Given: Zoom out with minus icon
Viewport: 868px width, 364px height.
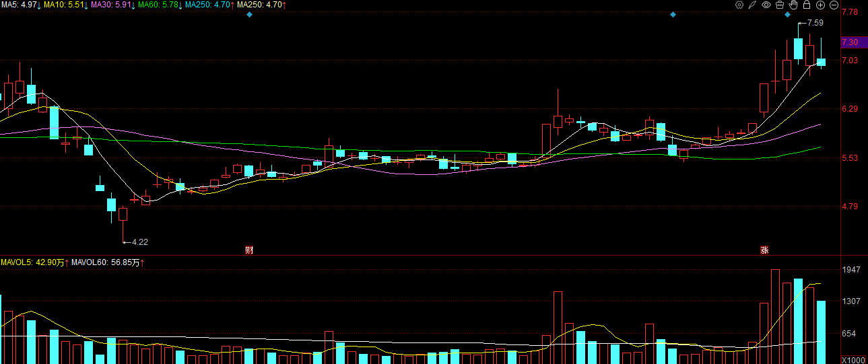Looking at the screenshot, I should [x=834, y=5].
